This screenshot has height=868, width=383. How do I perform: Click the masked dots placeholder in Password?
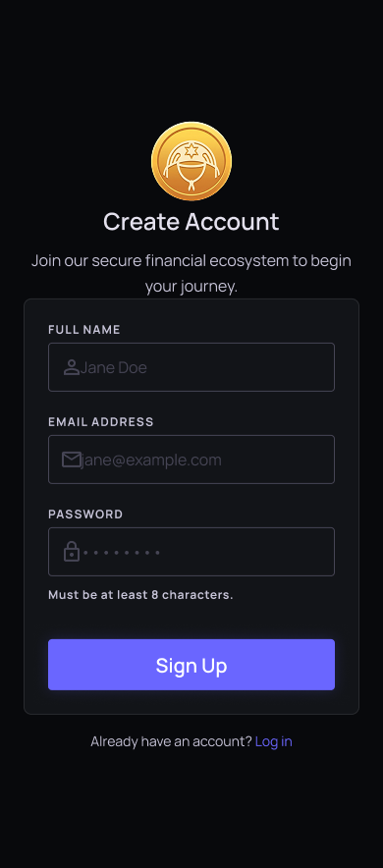[x=122, y=553]
